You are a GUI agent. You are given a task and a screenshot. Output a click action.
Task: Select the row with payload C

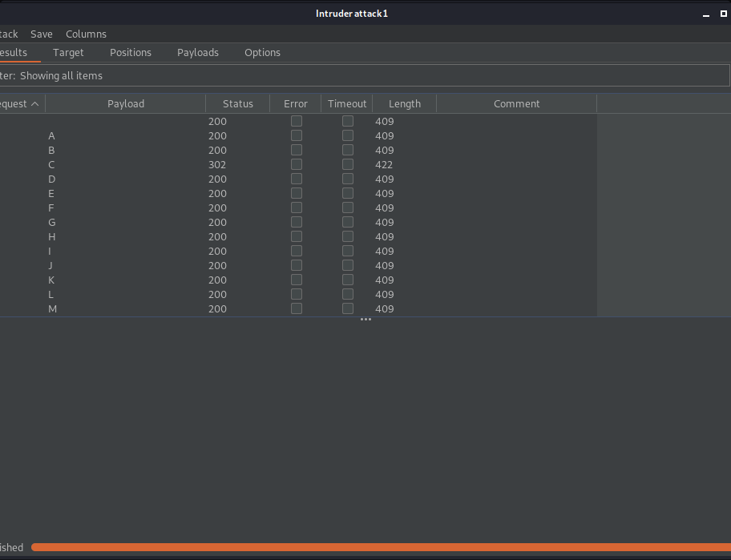click(298, 164)
